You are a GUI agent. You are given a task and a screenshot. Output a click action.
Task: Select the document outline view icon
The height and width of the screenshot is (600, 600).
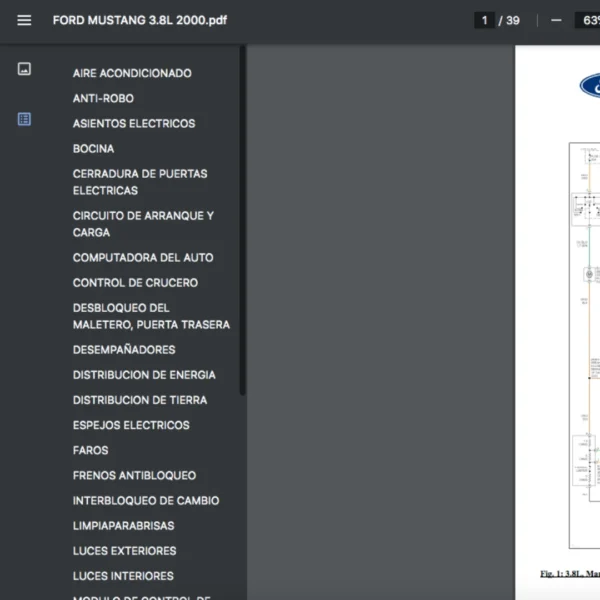[24, 119]
